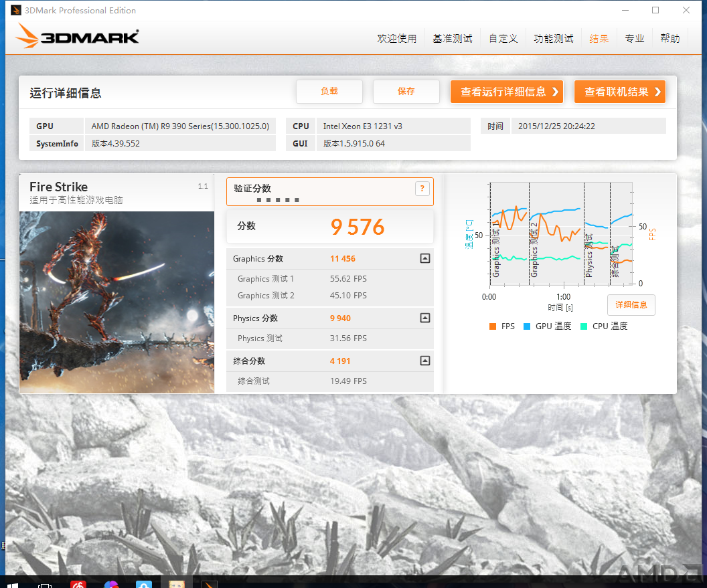Click the orange FPS legend swatch
This screenshot has height=588, width=707.
(492, 326)
